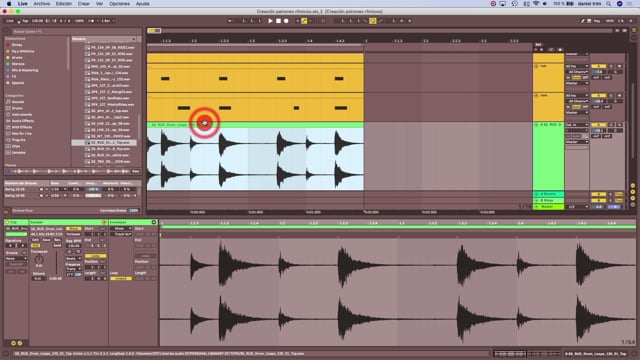Screen dimensions: 640x360
Task: Toggle the browser preview headphone button
Action: click(x=8, y=171)
